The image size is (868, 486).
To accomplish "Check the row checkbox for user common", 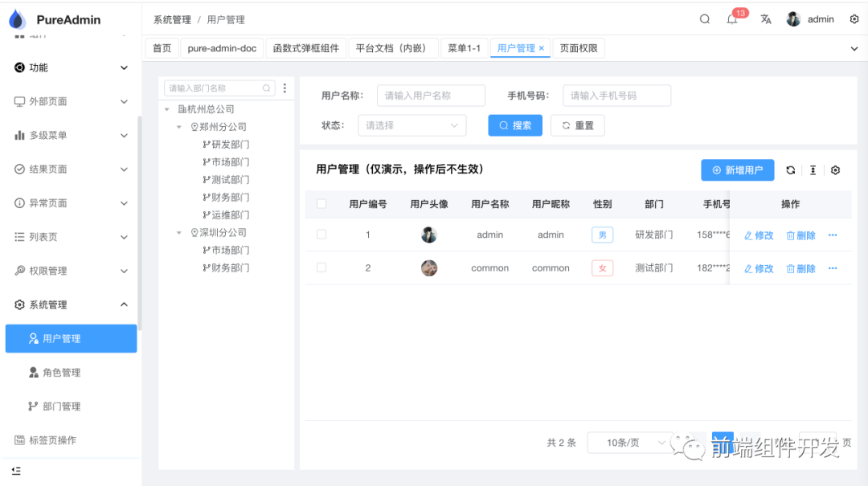I will tap(321, 268).
